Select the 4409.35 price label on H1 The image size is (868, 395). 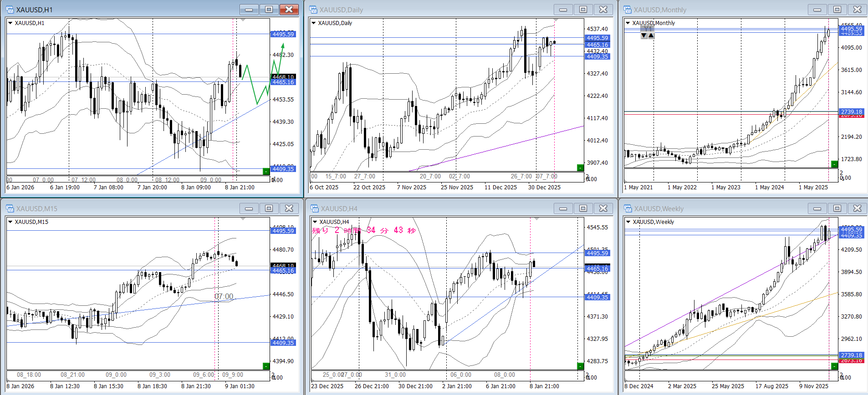pyautogui.click(x=283, y=169)
